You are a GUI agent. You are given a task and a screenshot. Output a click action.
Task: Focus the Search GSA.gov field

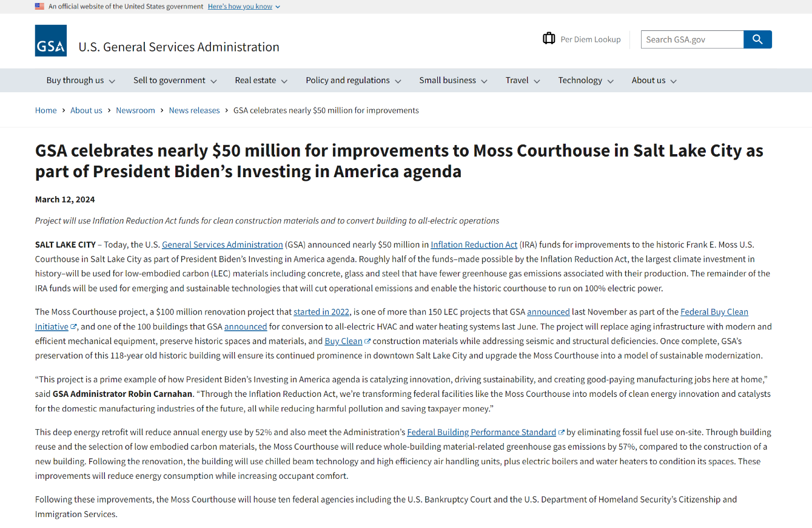click(692, 39)
